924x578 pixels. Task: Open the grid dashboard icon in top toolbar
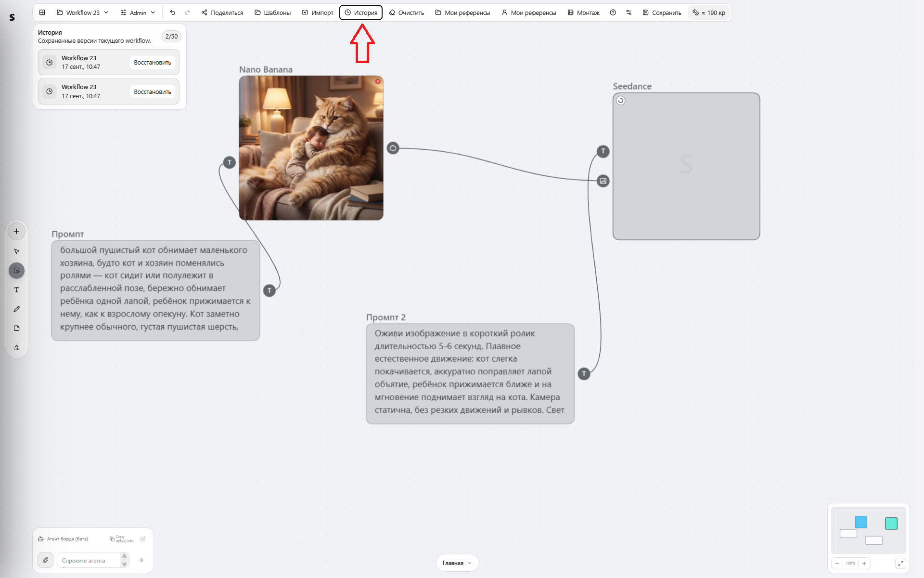[x=42, y=13]
